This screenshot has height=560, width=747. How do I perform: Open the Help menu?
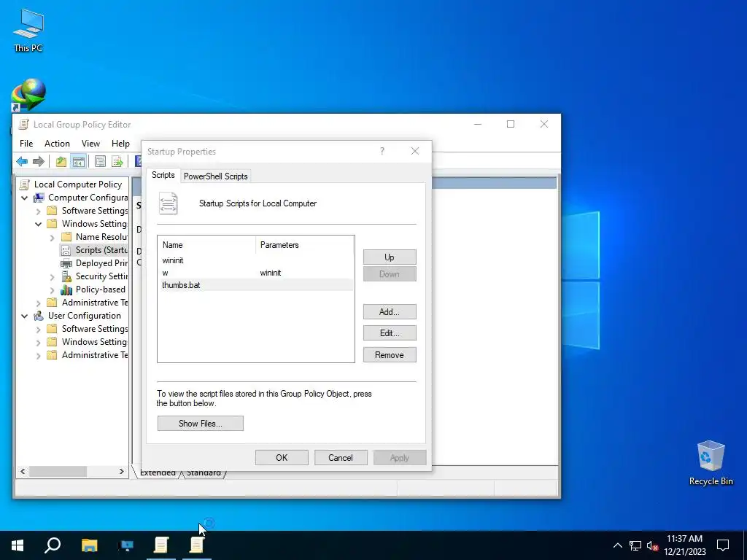coord(120,144)
